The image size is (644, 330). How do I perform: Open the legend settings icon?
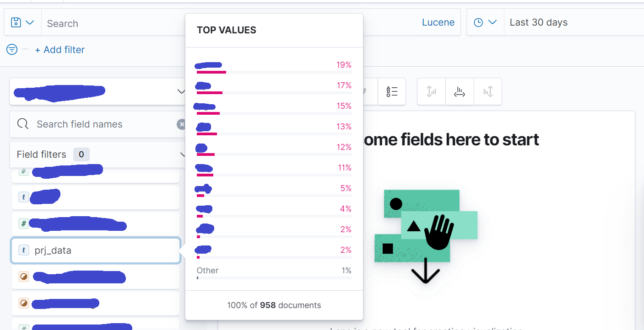pyautogui.click(x=392, y=91)
